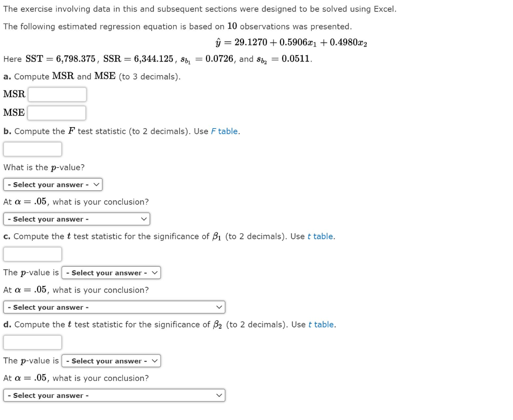The image size is (513, 420).
Task: Click the t statistic input box in part d
Action: pyautogui.click(x=32, y=342)
